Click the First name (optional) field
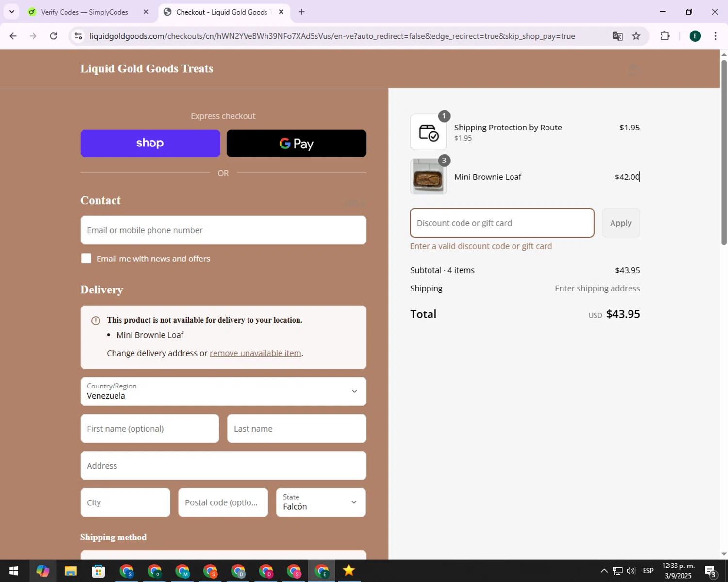Screen dimensions: 728x582 (150, 429)
